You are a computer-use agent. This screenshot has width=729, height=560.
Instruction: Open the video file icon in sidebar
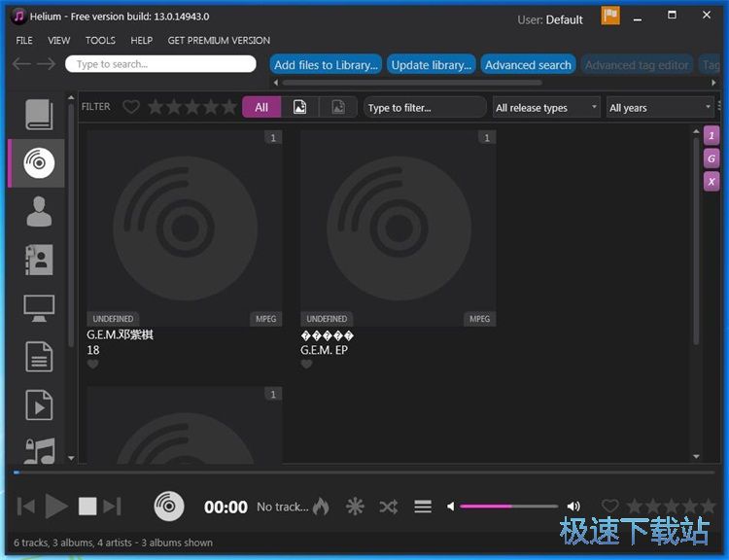39,403
